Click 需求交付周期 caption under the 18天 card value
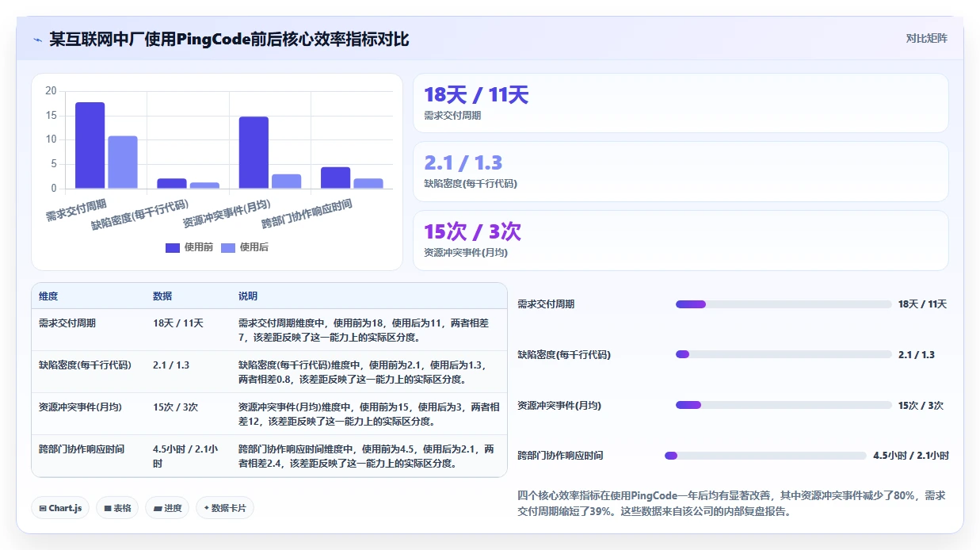Viewport: 980px width, 550px height. [452, 115]
